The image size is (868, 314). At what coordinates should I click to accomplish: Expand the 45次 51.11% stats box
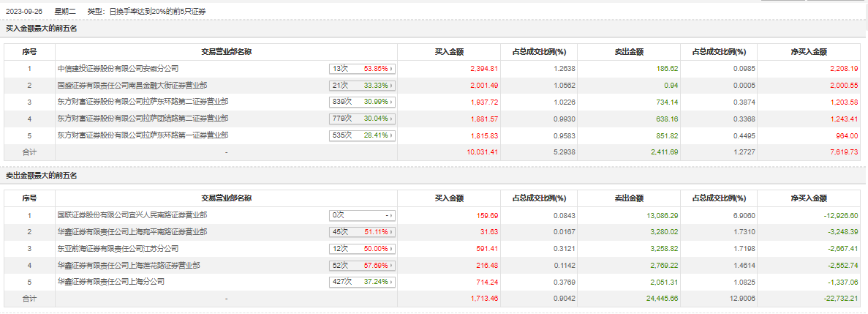pos(363,232)
